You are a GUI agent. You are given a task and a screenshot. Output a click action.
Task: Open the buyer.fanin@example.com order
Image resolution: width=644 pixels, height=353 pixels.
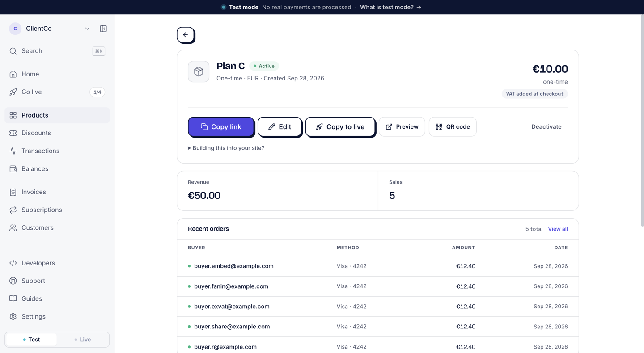click(378, 286)
